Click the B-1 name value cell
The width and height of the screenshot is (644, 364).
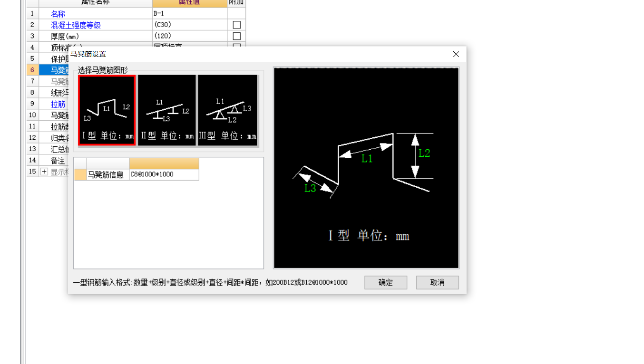(190, 13)
